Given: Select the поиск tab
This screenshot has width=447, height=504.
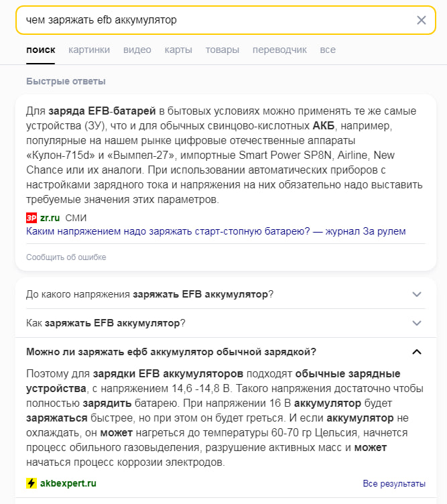Looking at the screenshot, I should click(41, 50).
